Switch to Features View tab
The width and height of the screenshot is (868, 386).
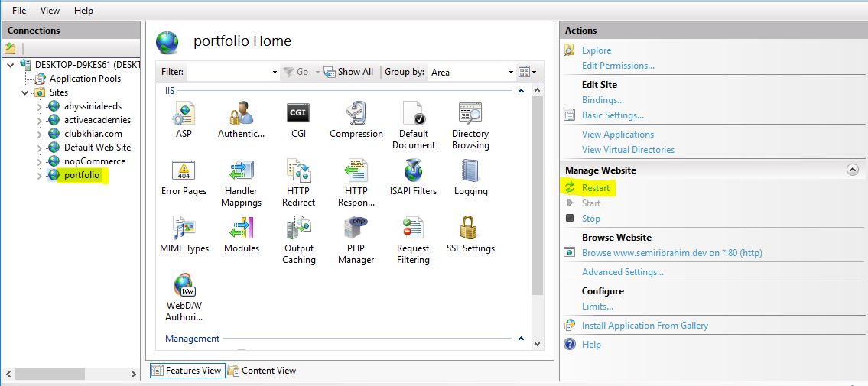[x=187, y=371]
